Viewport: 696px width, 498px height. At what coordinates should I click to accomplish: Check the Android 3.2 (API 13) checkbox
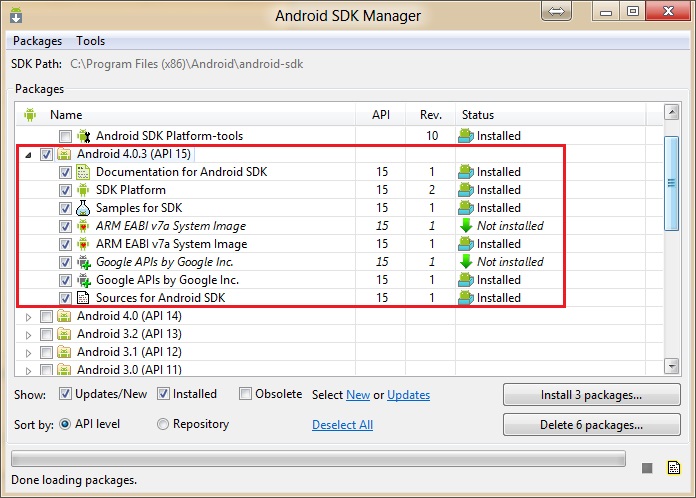tap(46, 334)
